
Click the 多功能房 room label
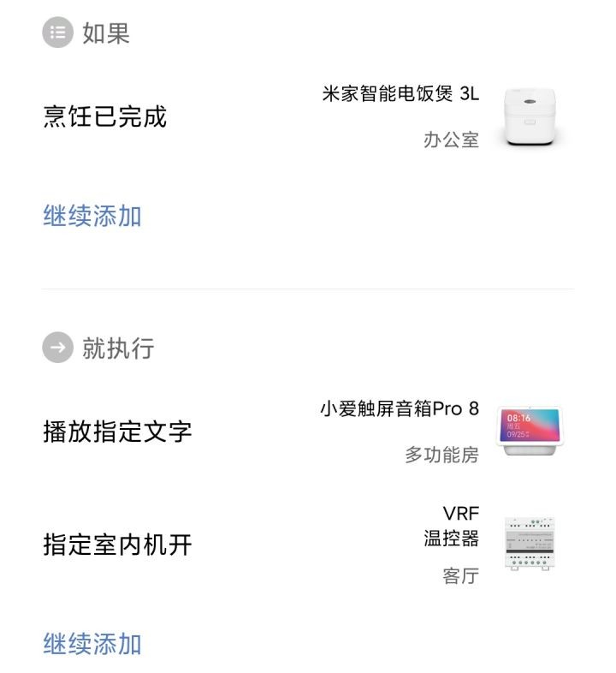pos(441,455)
